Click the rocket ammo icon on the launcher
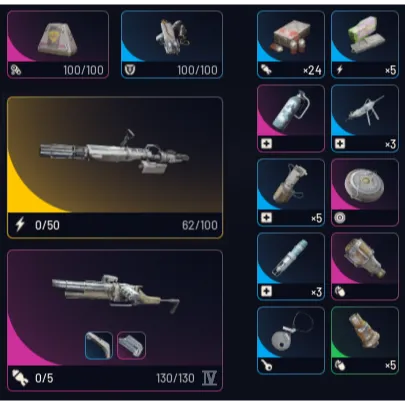 pyautogui.click(x=20, y=378)
